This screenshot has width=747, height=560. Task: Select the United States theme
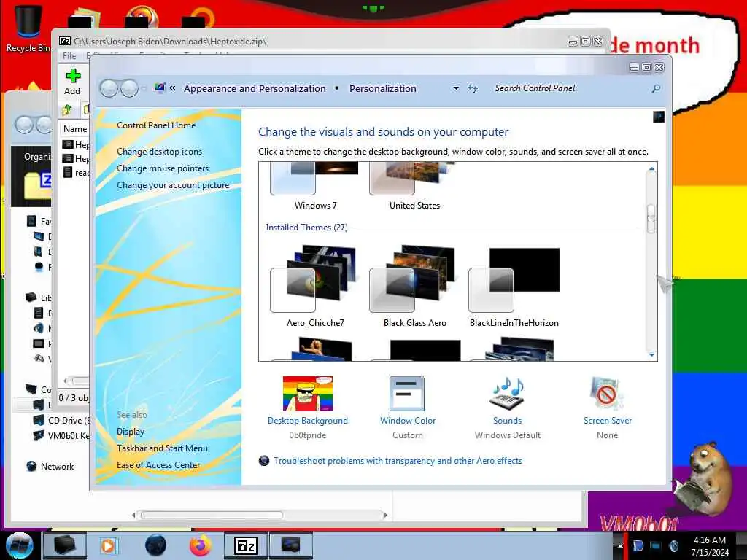click(414, 187)
